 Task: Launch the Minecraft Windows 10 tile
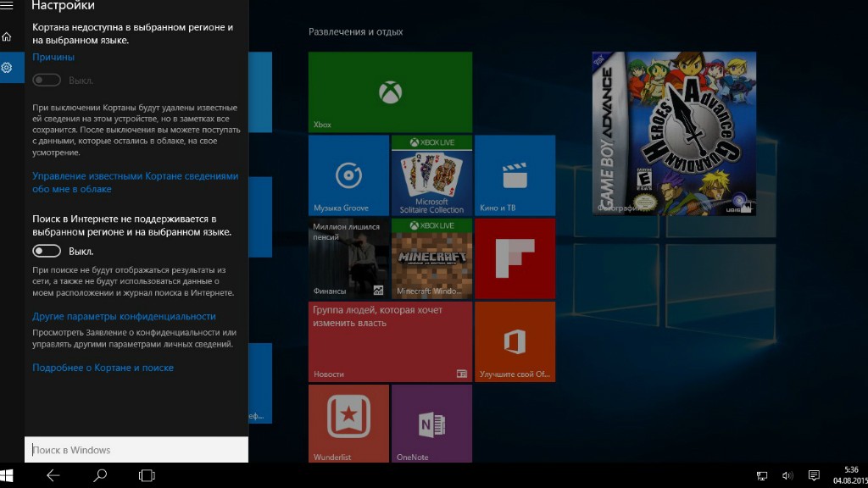pyautogui.click(x=431, y=258)
